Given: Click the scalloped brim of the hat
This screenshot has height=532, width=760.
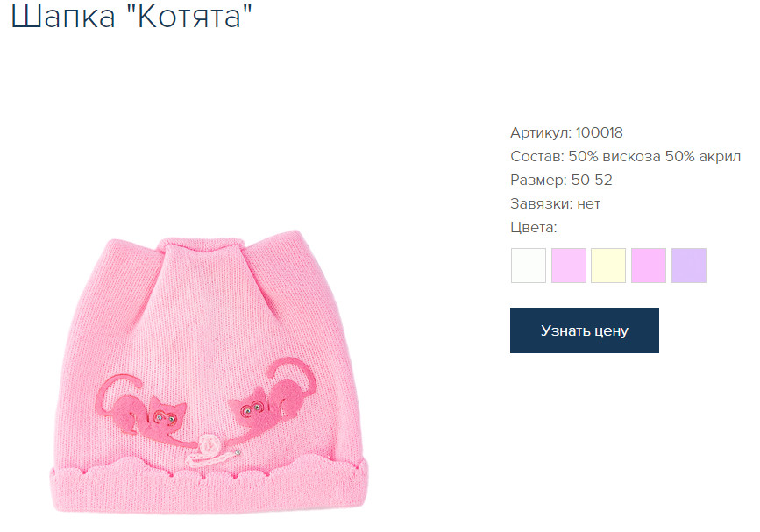Looking at the screenshot, I should (210, 485).
